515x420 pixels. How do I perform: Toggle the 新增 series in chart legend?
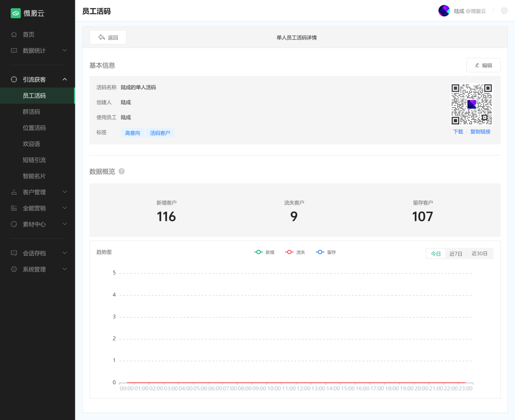click(x=264, y=252)
